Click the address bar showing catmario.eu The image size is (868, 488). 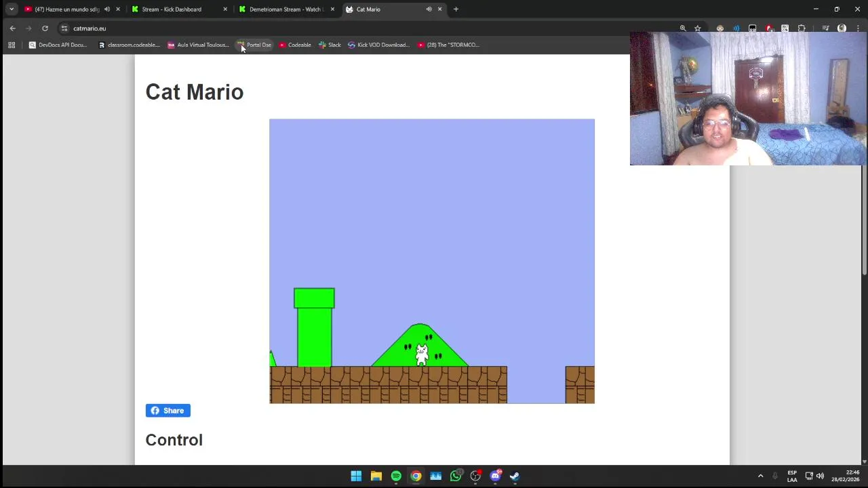click(366, 28)
